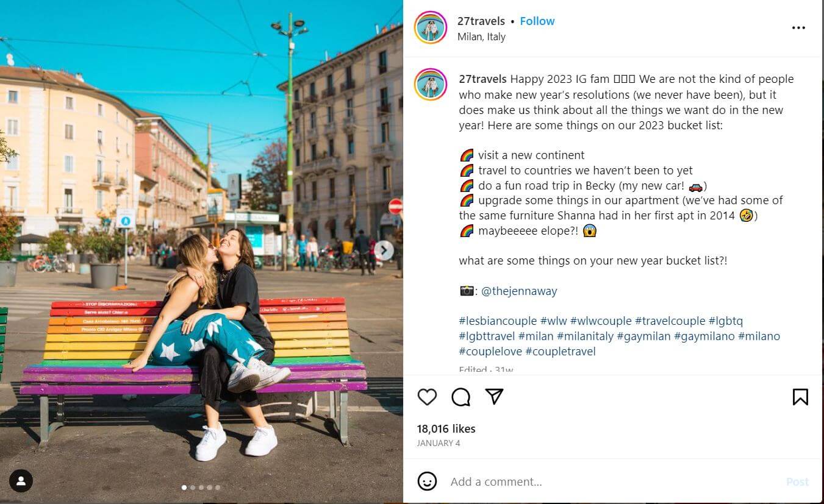Click the Post comment button
This screenshot has height=504, width=824.
tap(797, 481)
